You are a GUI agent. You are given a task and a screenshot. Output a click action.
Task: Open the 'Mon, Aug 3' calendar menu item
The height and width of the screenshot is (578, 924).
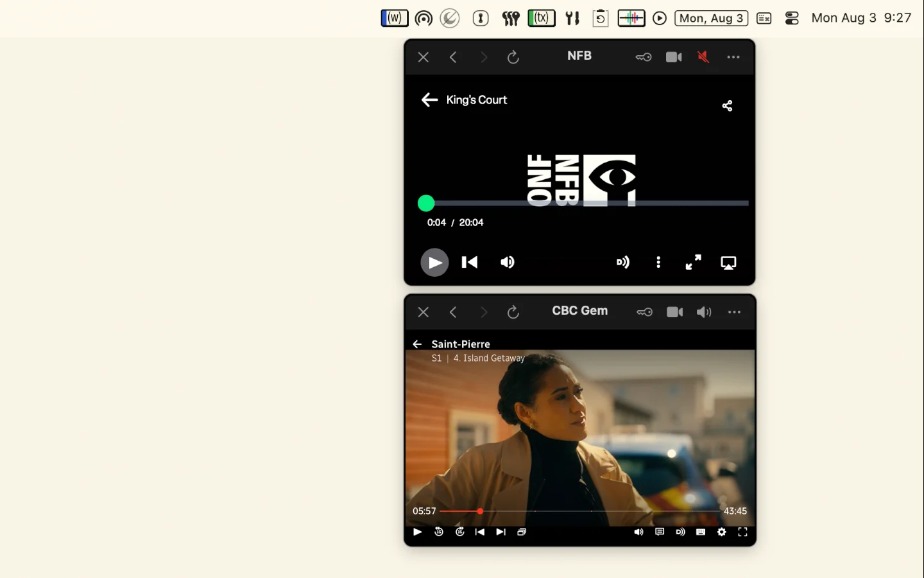click(x=712, y=18)
